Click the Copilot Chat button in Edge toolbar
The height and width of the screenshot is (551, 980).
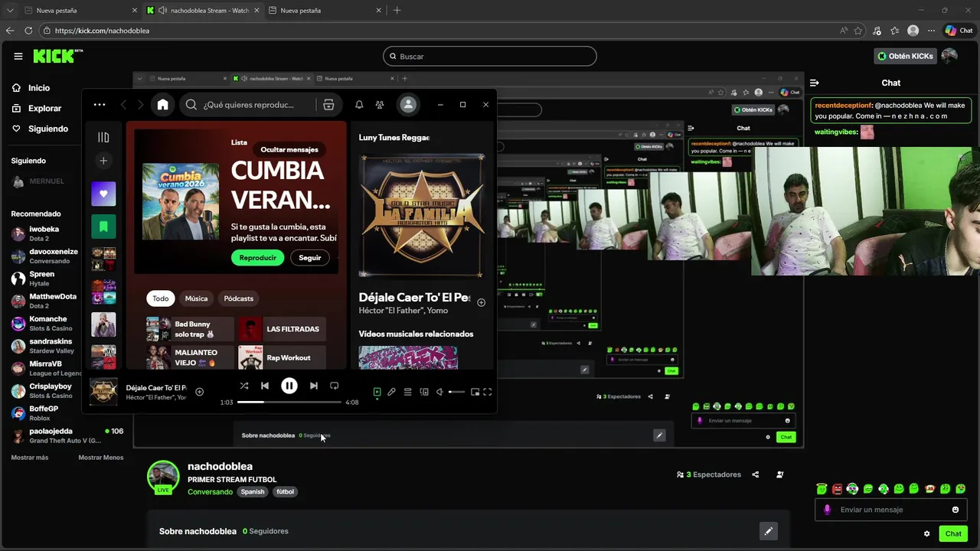[x=958, y=31]
